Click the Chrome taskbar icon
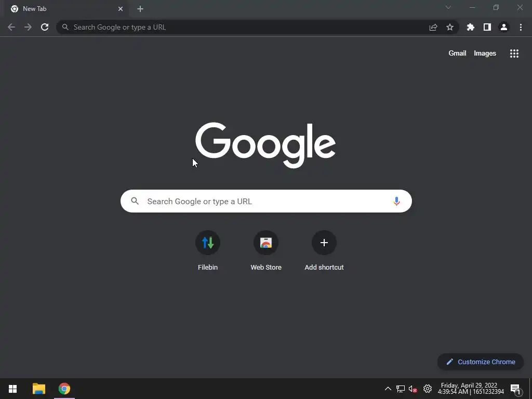The height and width of the screenshot is (399, 532). point(64,389)
